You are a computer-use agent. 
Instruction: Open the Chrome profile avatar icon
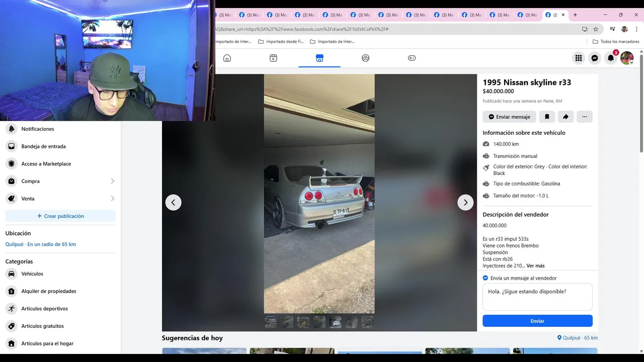point(624,29)
